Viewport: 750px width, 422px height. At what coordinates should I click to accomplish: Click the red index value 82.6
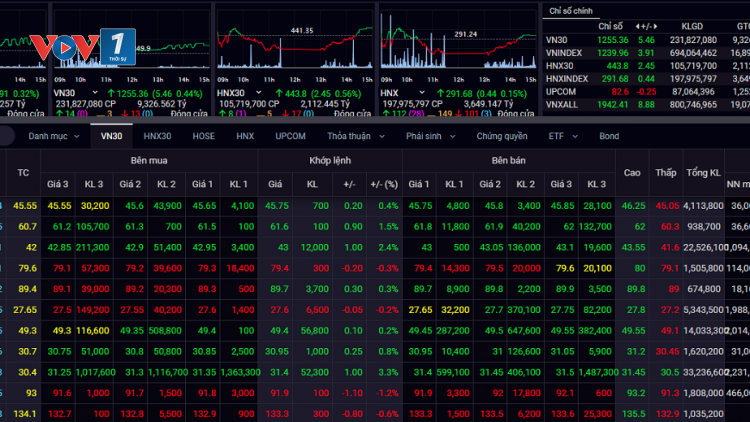[x=620, y=92]
